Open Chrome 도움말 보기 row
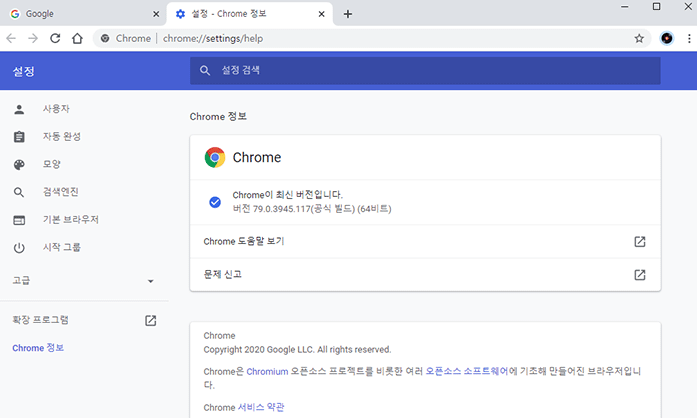 (425, 241)
